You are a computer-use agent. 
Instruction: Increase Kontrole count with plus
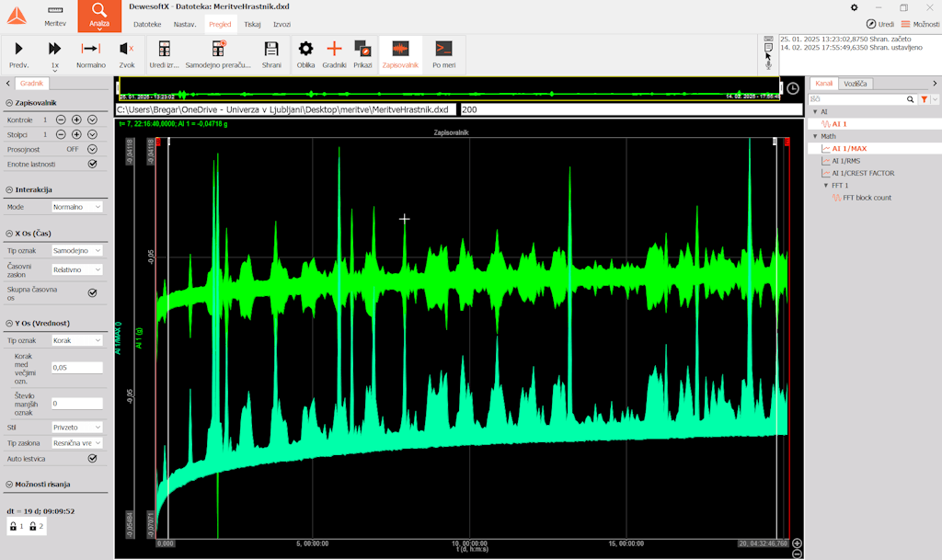76,120
